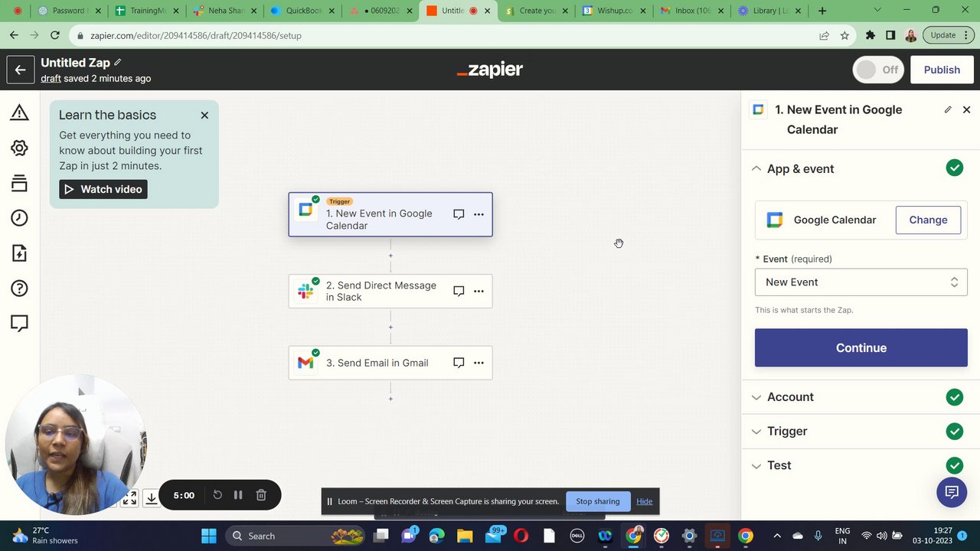The image size is (980, 551).
Task: Open comment on New Event in Google Calendar step
Action: [459, 214]
